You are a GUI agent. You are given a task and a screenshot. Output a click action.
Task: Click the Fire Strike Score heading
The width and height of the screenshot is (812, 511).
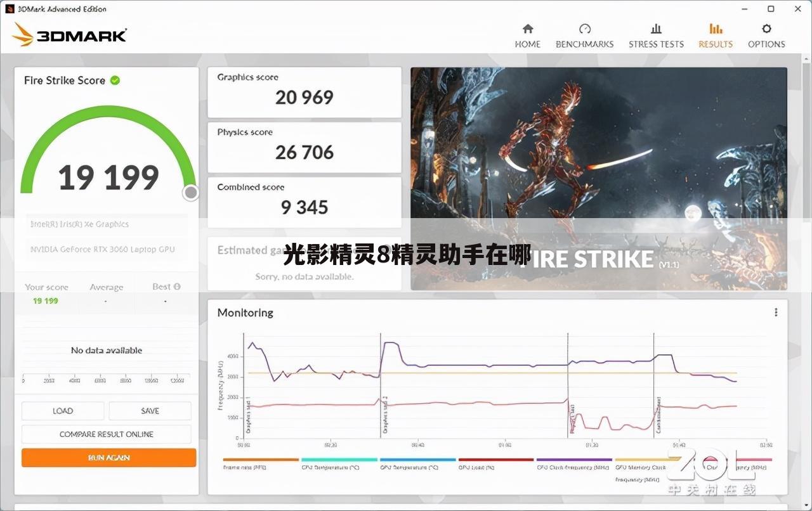pyautogui.click(x=65, y=81)
